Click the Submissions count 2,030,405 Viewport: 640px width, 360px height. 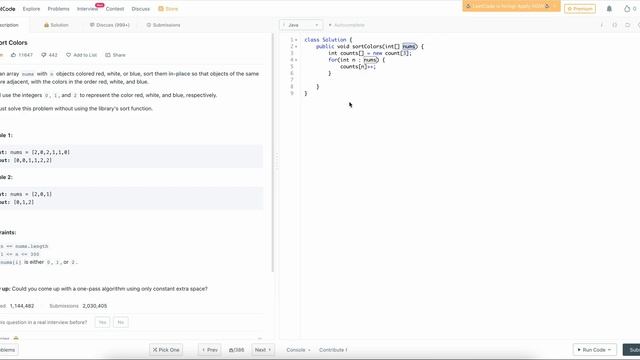pos(95,306)
